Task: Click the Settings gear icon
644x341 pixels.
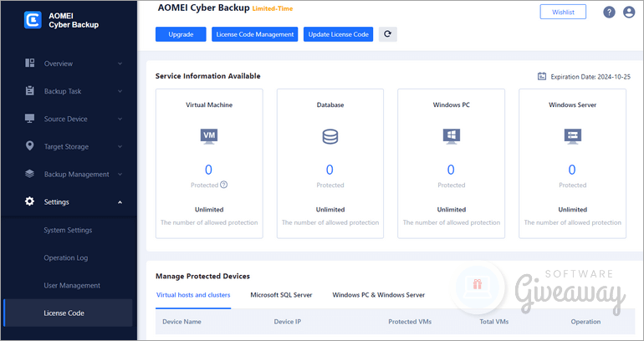Action: (x=29, y=201)
